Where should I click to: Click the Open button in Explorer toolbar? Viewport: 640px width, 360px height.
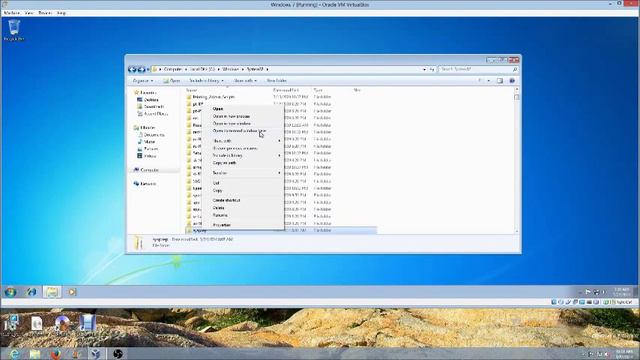171,81
